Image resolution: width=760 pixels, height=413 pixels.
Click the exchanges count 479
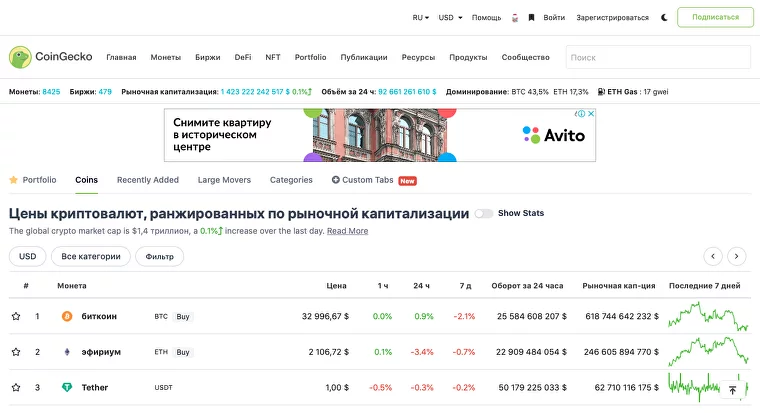coord(105,92)
